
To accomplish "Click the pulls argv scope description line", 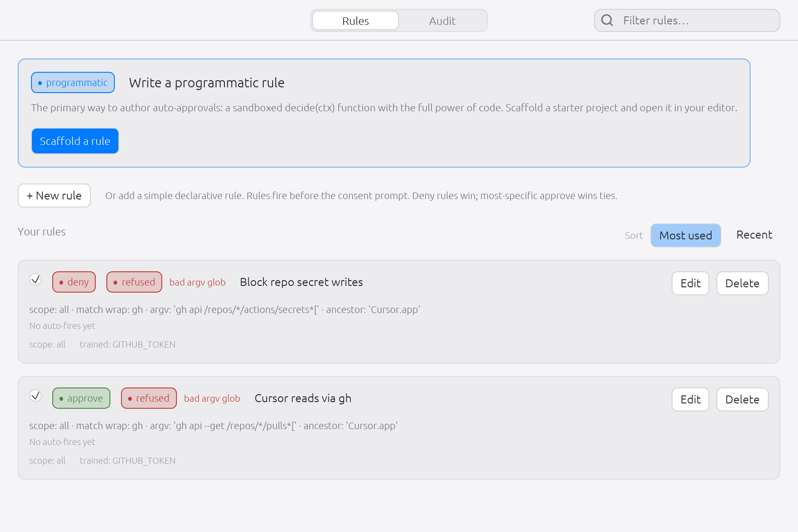I will click(x=213, y=426).
